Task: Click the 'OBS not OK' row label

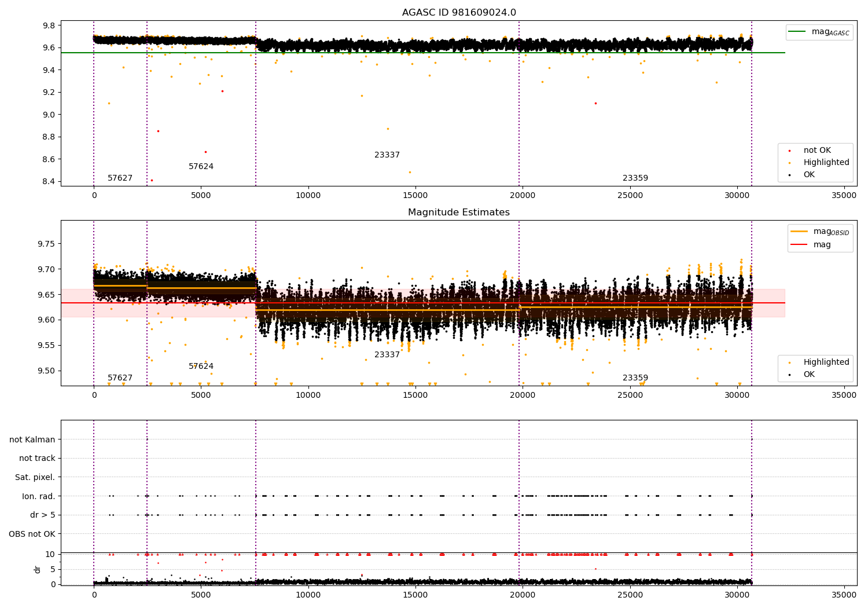Action: tap(32, 534)
